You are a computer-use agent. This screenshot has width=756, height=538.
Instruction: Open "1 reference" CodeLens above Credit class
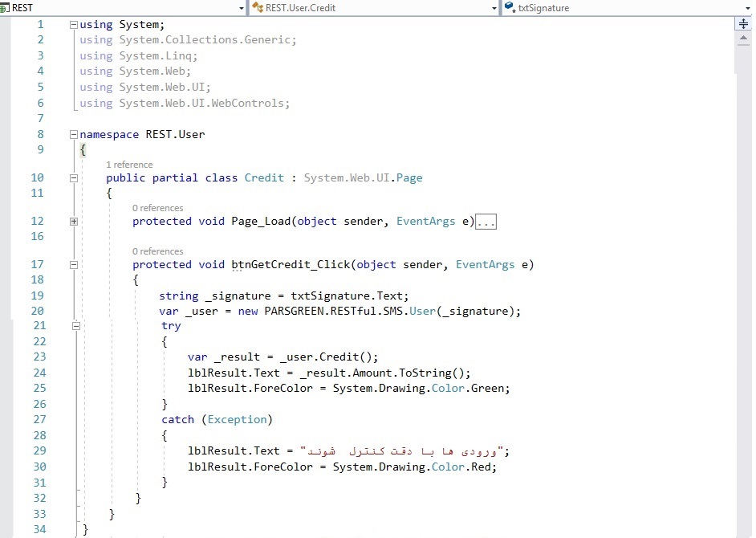click(x=129, y=165)
